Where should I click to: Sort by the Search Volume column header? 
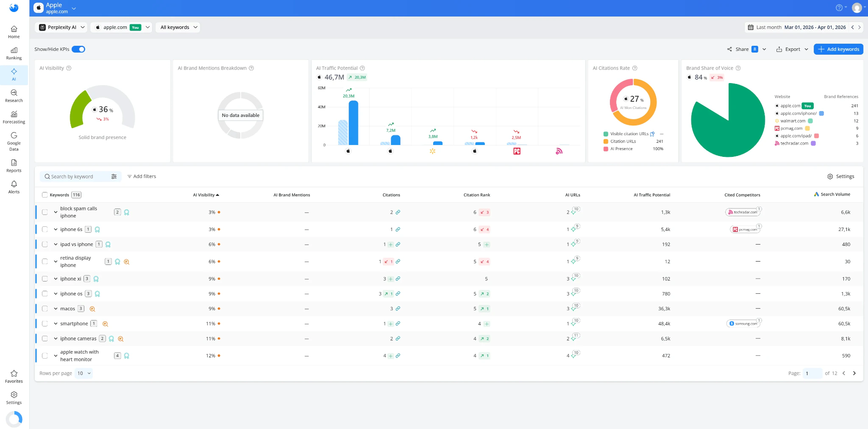coord(832,195)
